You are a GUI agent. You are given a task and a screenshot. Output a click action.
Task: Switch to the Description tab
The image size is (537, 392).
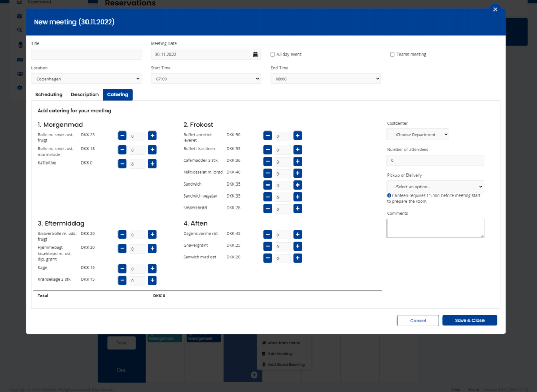(x=84, y=94)
